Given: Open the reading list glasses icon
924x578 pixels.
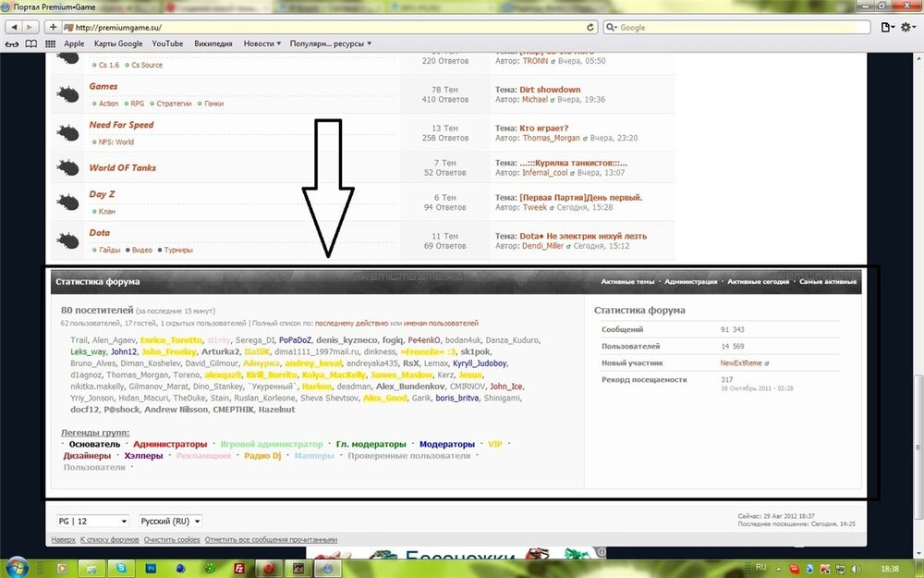Looking at the screenshot, I should click(12, 43).
